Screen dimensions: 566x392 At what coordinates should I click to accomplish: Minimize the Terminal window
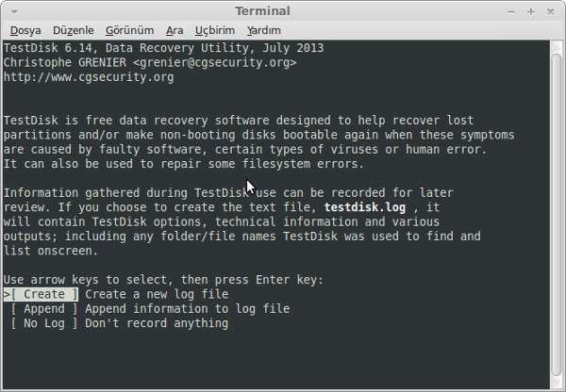click(511, 12)
